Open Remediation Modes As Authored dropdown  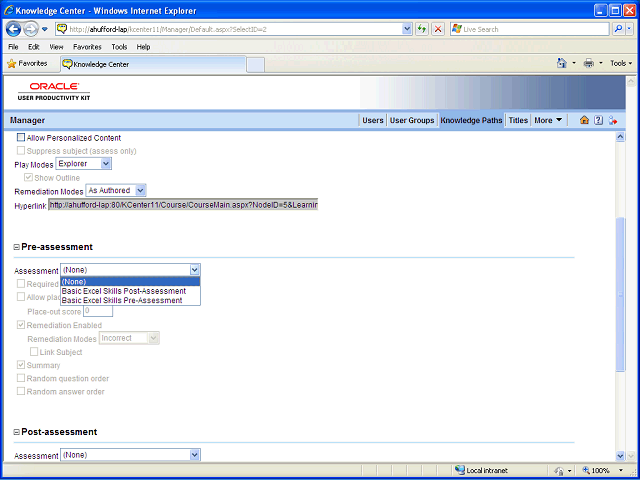point(116,190)
